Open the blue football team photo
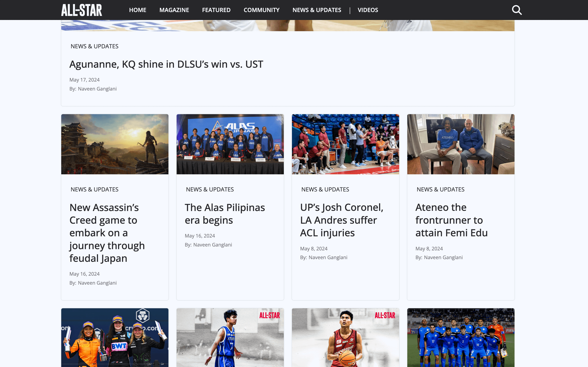 coord(461,338)
